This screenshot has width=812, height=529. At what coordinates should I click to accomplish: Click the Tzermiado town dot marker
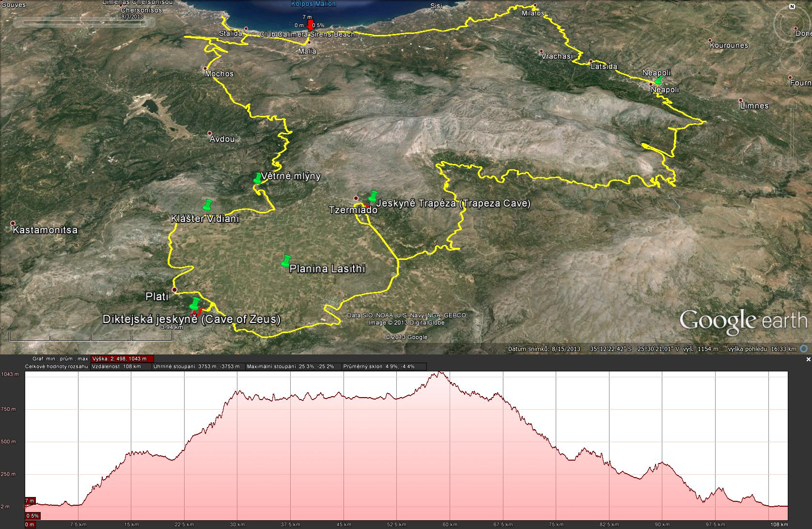pos(356,198)
